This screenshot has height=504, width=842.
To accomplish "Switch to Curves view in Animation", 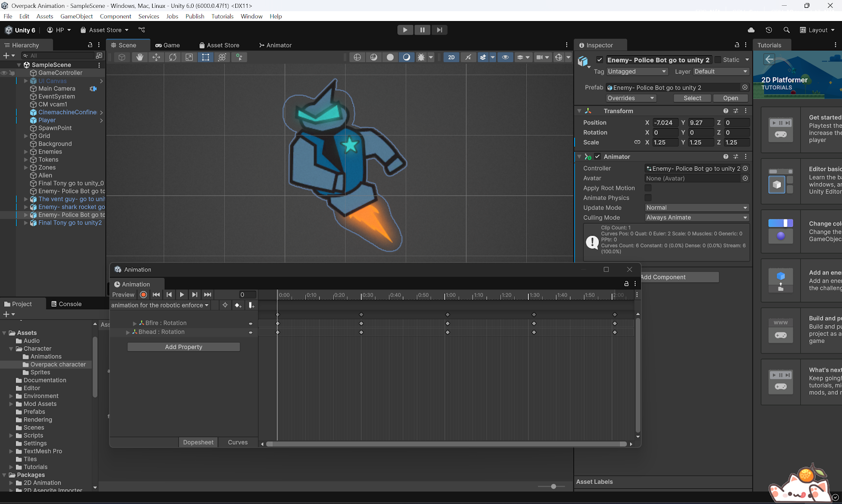I will pyautogui.click(x=238, y=442).
